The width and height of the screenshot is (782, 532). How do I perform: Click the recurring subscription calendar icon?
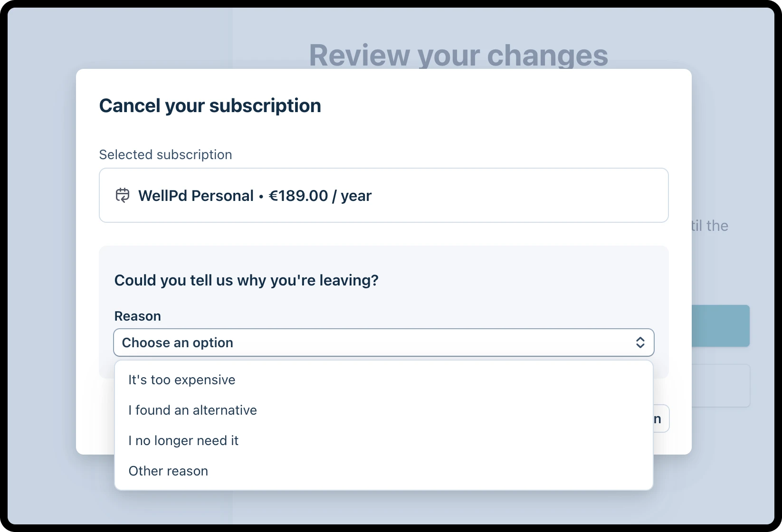tap(123, 195)
